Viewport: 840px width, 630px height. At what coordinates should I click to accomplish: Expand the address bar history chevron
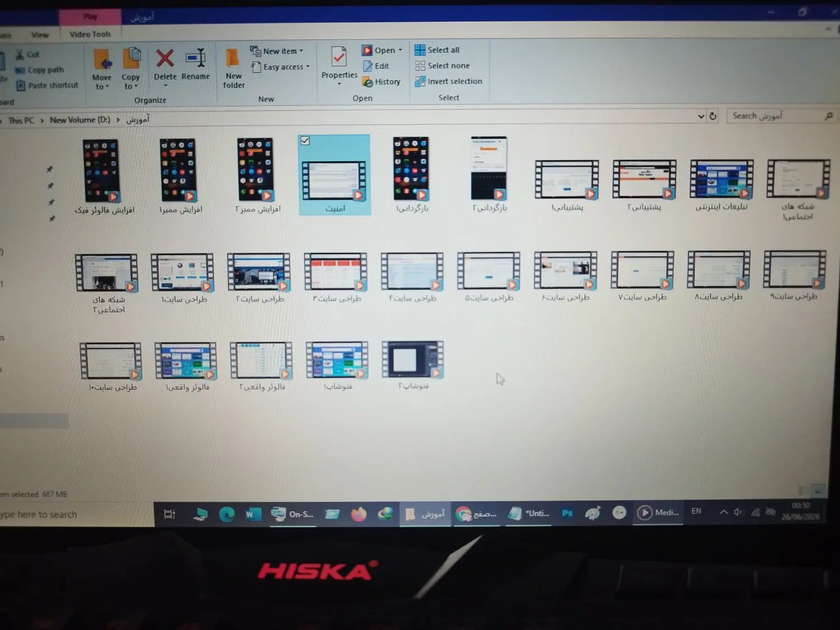tap(701, 116)
